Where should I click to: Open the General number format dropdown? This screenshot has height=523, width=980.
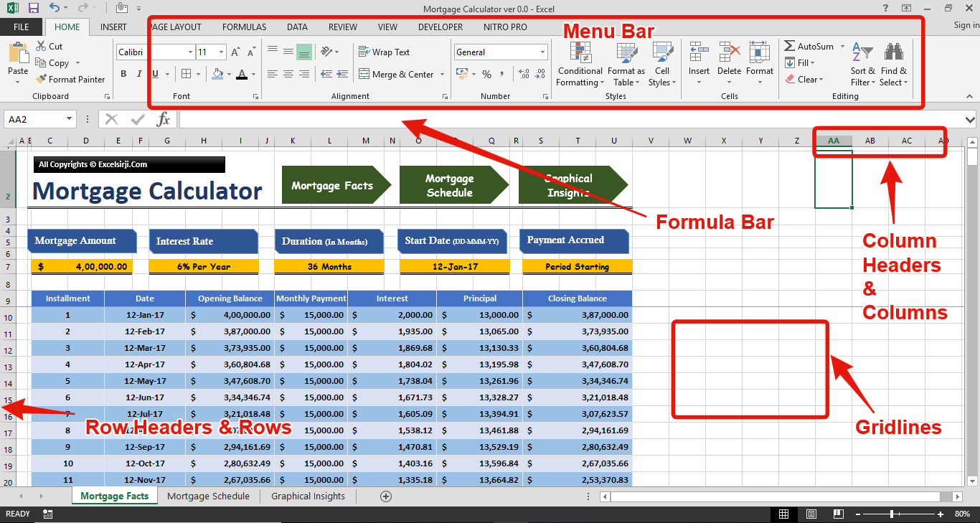[x=542, y=52]
